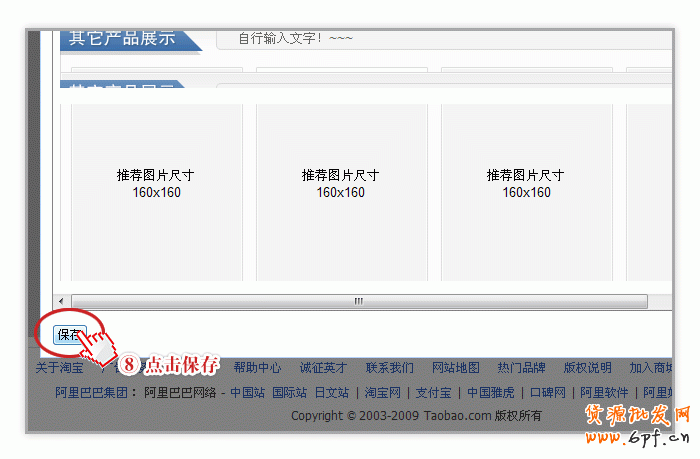Open the 网站地图 footer link
Viewport: 700px width, 459px height.
(455, 368)
